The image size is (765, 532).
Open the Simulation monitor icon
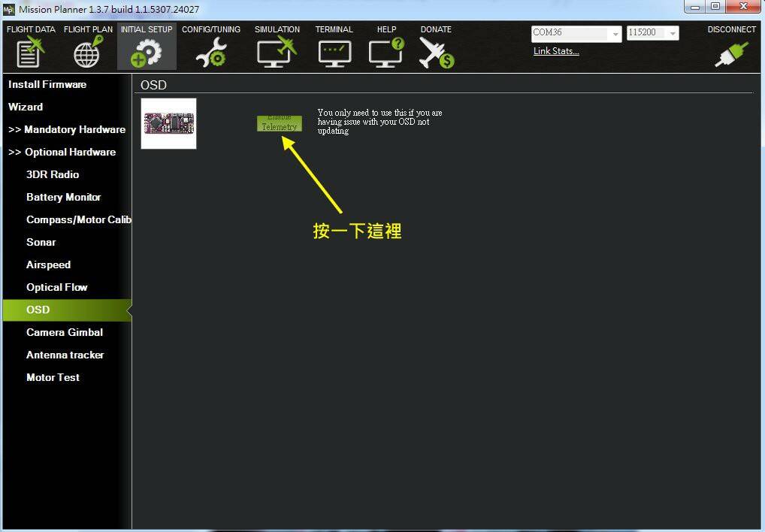coord(277,53)
